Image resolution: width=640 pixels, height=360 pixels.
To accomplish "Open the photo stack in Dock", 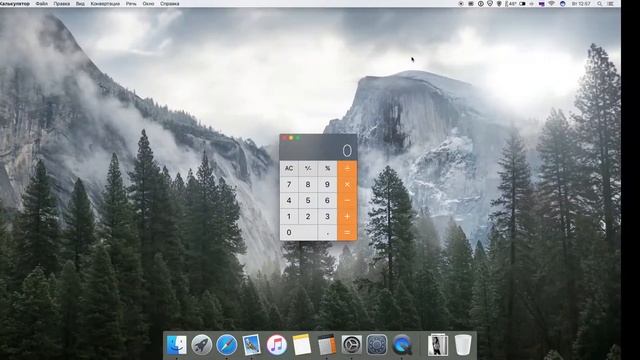I will click(x=438, y=345).
